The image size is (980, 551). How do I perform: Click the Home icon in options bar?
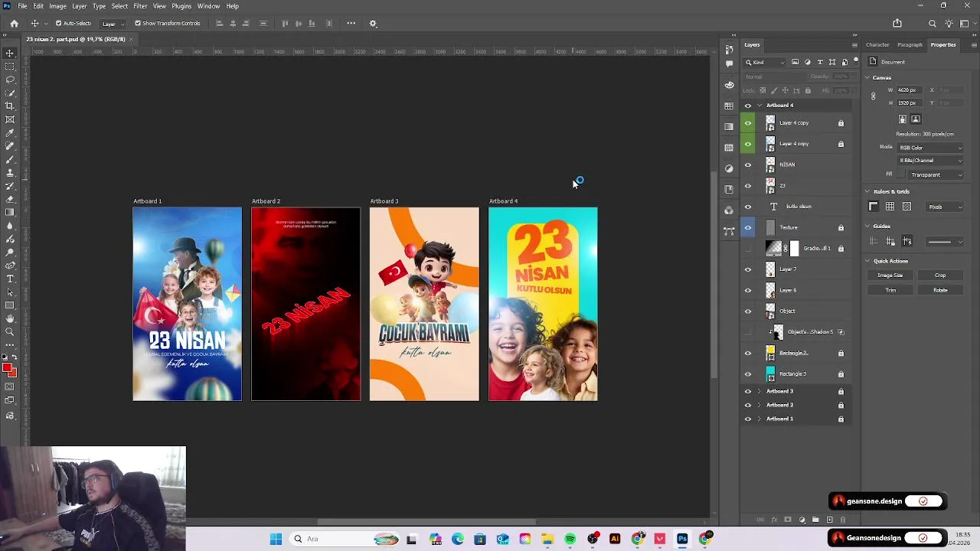pyautogui.click(x=14, y=23)
